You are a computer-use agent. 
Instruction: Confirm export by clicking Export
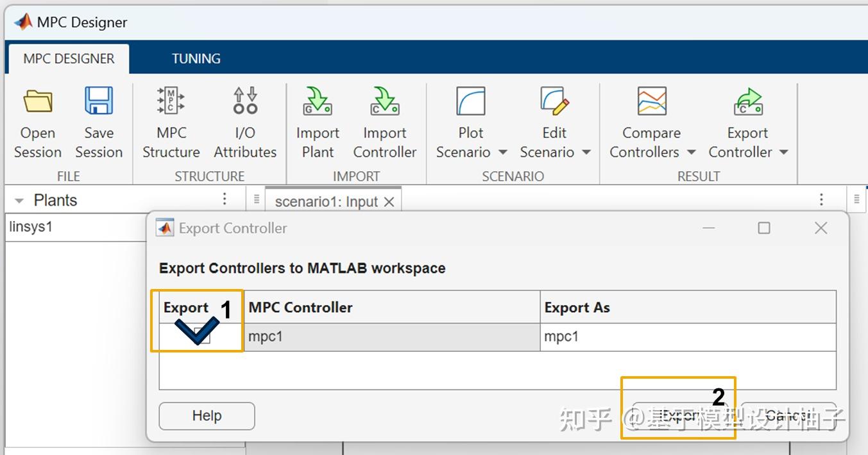[677, 415]
